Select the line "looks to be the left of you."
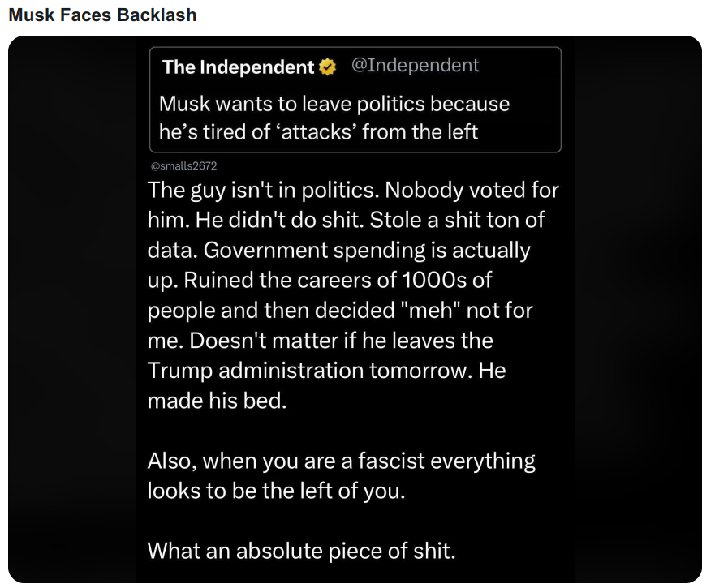Viewport: 715px width, 588px height. pos(276,491)
